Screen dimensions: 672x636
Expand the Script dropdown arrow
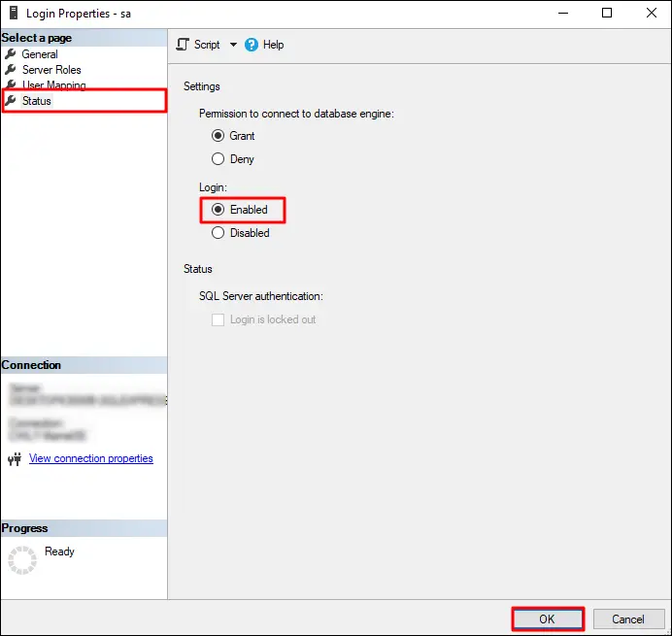tap(233, 45)
